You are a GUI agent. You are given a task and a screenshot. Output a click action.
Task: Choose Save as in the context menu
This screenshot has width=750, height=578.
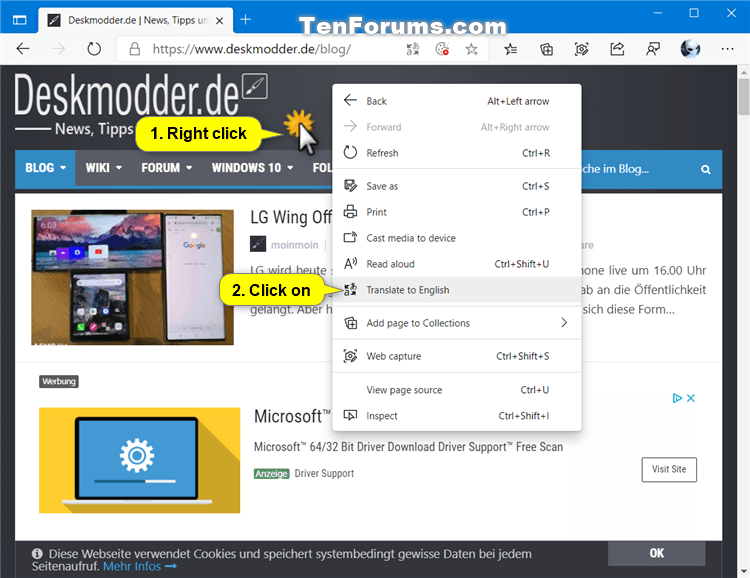click(457, 186)
